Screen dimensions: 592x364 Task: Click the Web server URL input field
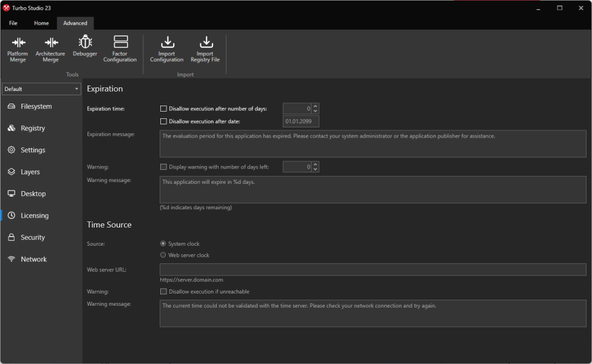click(x=373, y=270)
